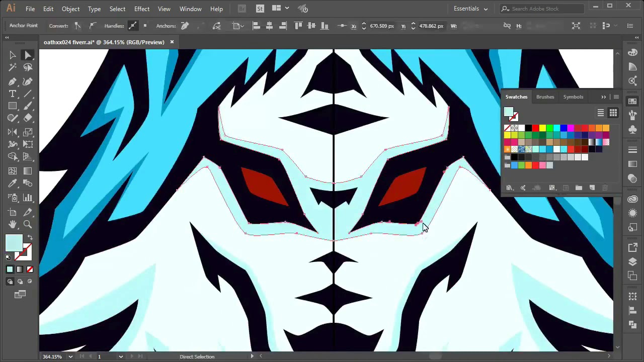Enable Draw Normal mode
The width and height of the screenshot is (644, 362).
click(x=10, y=282)
